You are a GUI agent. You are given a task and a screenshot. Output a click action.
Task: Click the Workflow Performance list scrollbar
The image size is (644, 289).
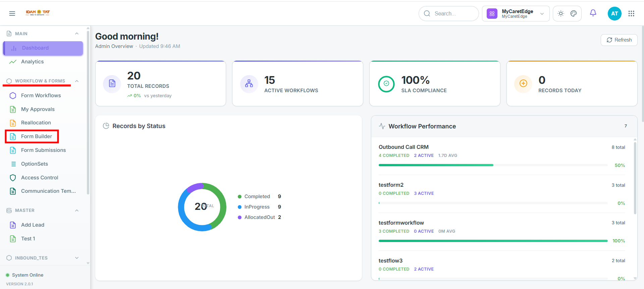pyautogui.click(x=635, y=178)
